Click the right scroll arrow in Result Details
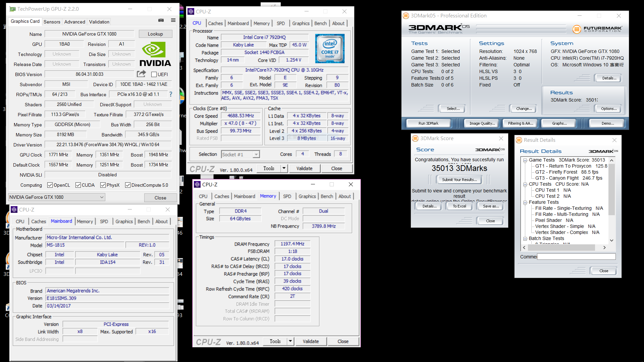644x362 pixels. coord(604,248)
